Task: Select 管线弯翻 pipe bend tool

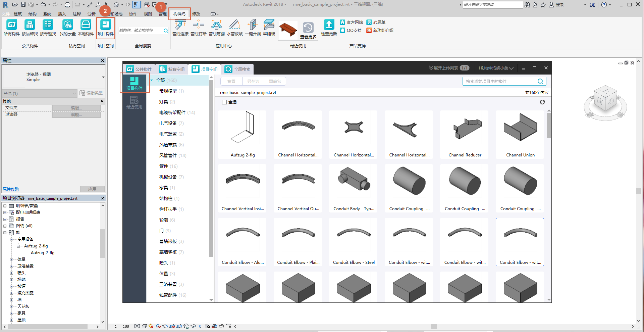Action: click(217, 28)
